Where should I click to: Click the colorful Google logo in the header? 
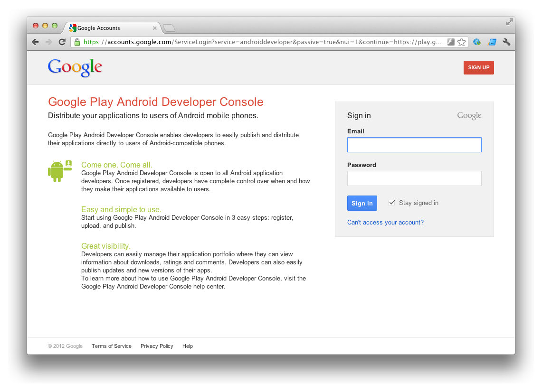75,67
